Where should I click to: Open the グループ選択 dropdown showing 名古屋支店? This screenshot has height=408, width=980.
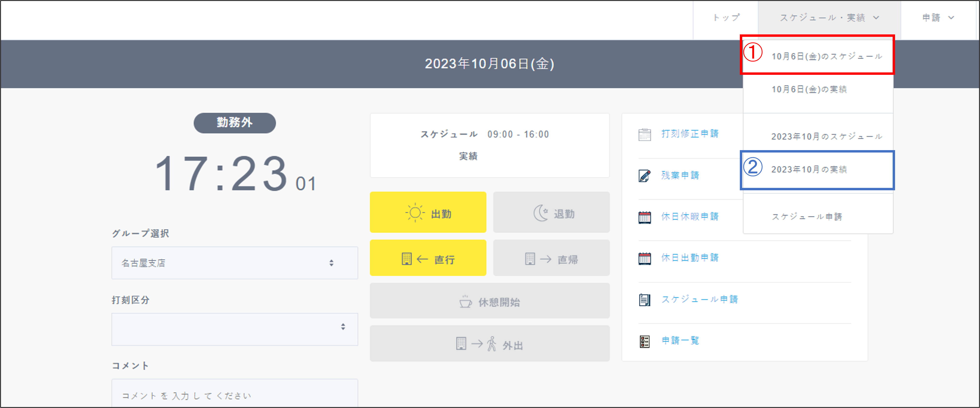point(234,263)
